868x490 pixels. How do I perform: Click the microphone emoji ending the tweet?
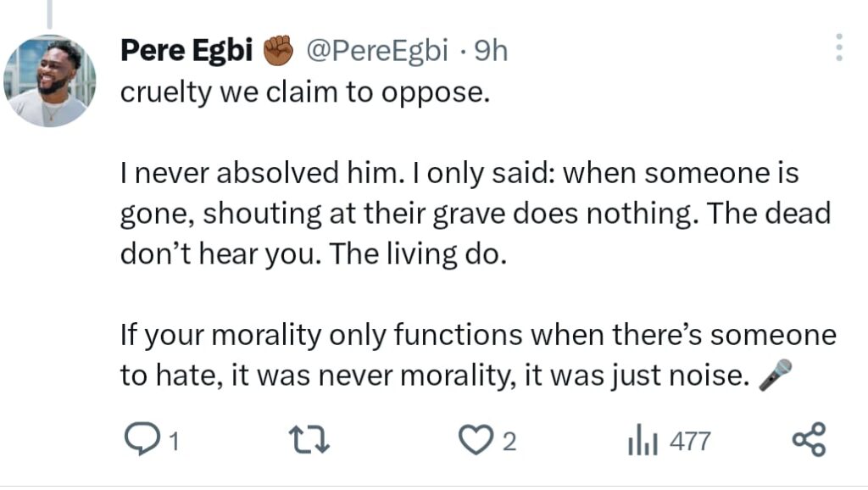[776, 376]
